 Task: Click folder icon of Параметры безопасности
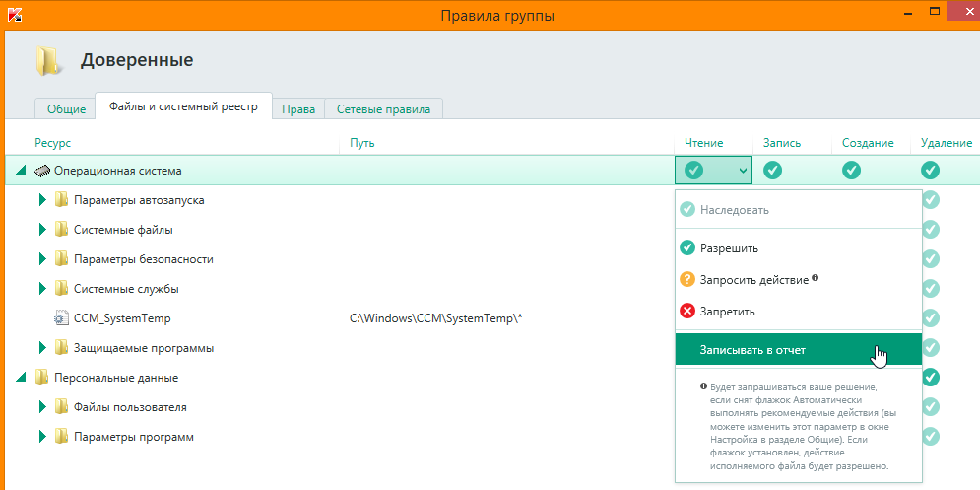click(x=61, y=259)
